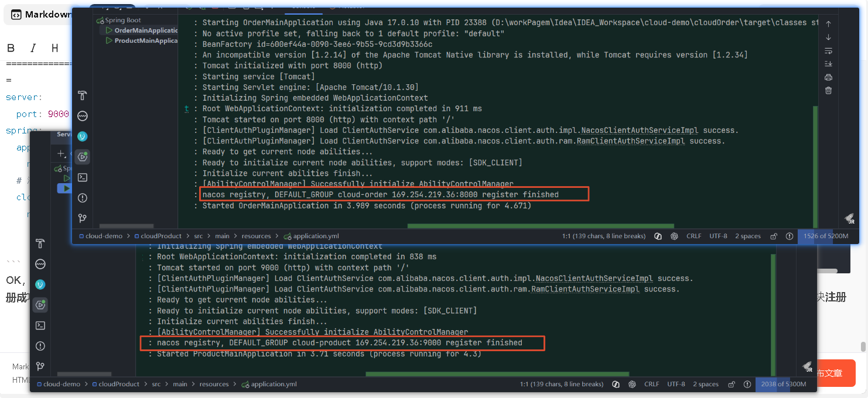Click memory indicator '1526 of 5200M'
The image size is (868, 398).
click(826, 236)
